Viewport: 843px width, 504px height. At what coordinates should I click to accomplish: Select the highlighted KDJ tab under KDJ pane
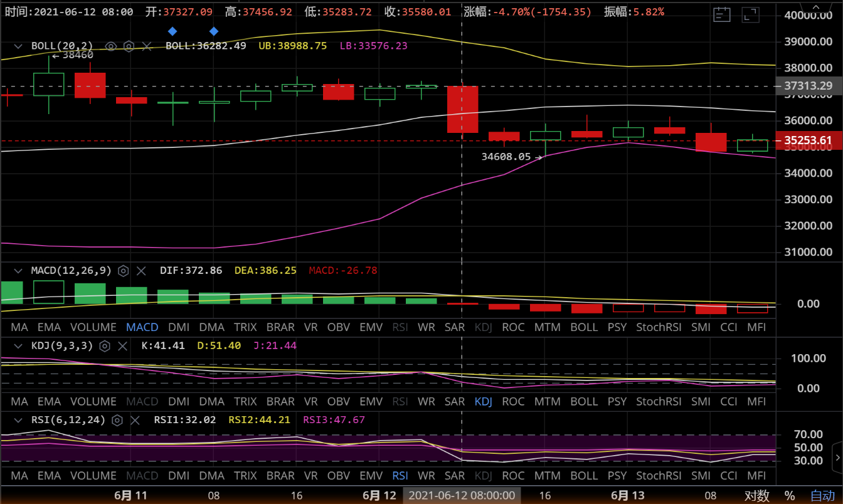[484, 402]
